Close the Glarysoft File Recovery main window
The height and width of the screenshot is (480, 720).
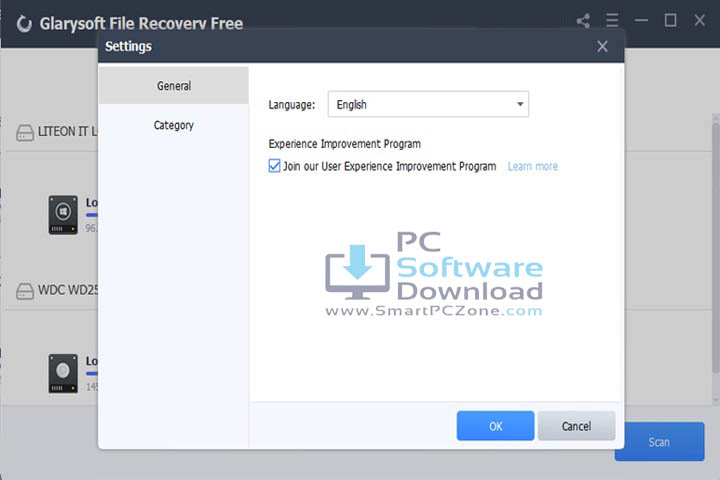699,20
